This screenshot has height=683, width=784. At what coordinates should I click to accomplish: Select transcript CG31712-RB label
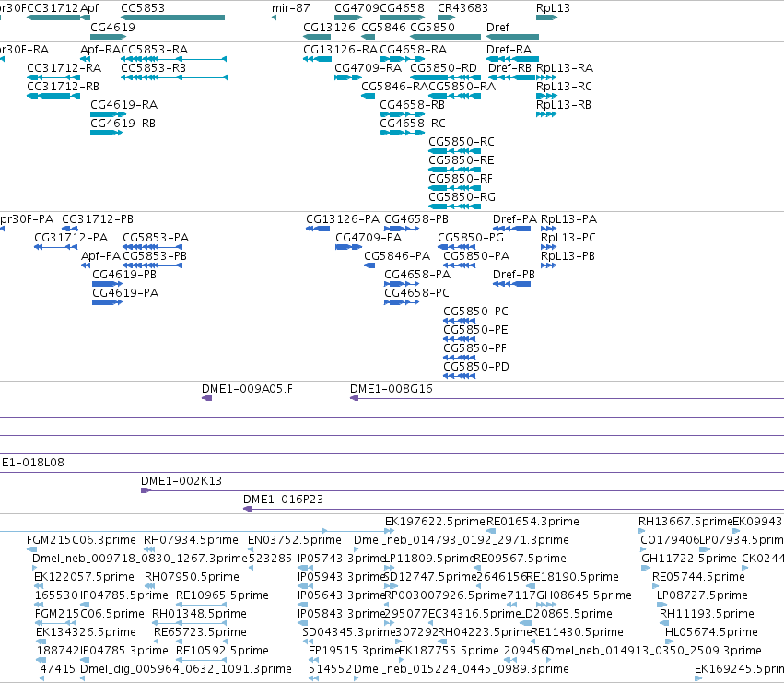[x=63, y=87]
